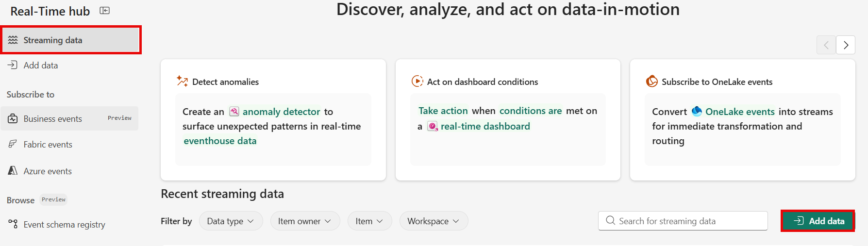Click the Detect anomalies sparkle icon
The height and width of the screenshot is (246, 868).
[x=182, y=82]
